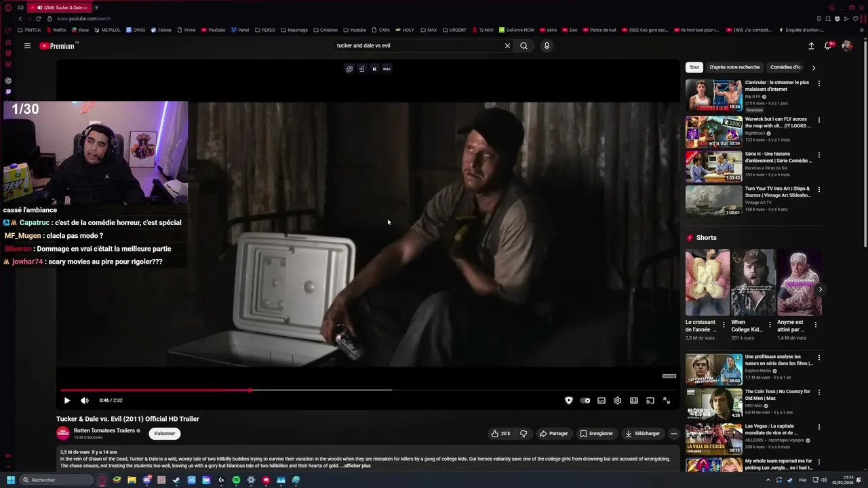Open the create upload button

[x=811, y=46]
